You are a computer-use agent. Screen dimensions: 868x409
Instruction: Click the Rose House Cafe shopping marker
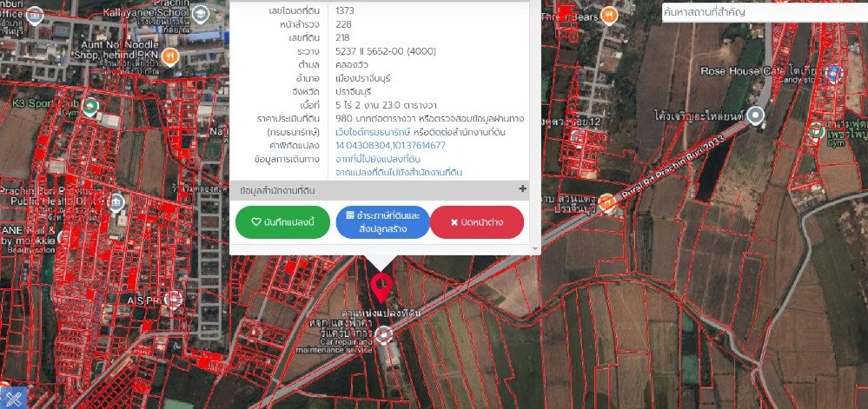coord(835,72)
